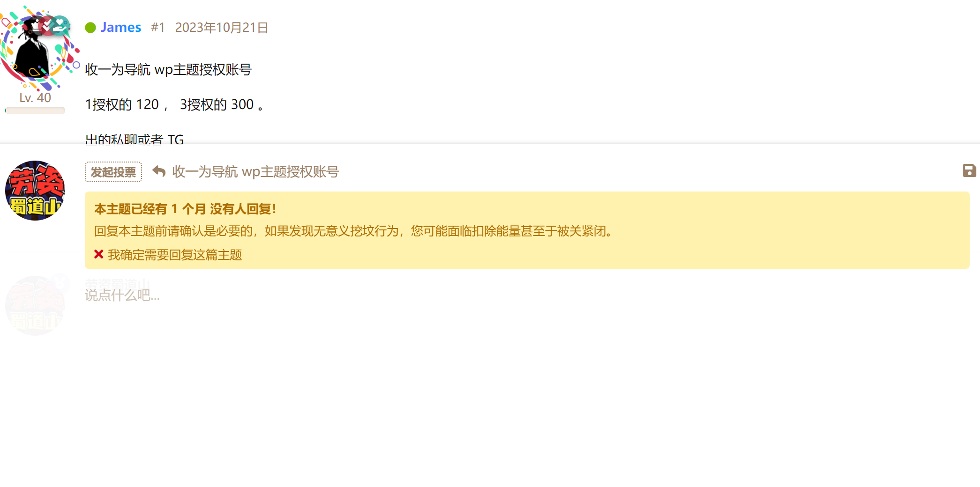Click James's colorful framed avatar
This screenshot has width=980, height=487.
coord(37,48)
